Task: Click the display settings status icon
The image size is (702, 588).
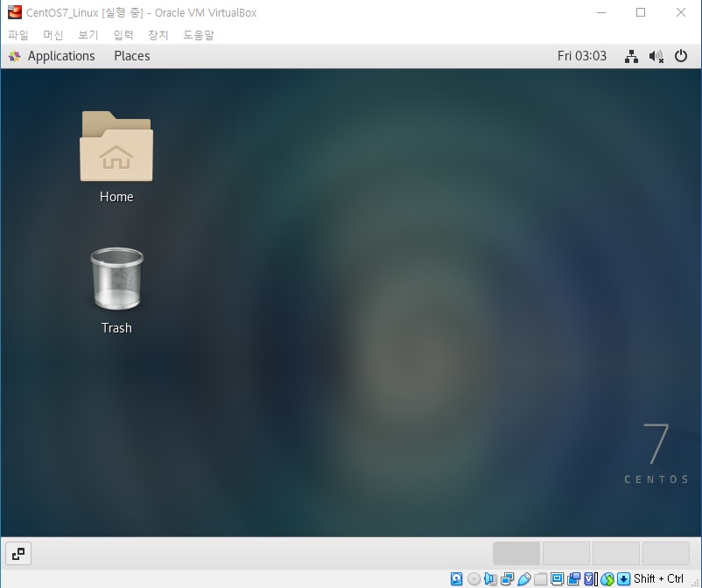Action: click(557, 579)
